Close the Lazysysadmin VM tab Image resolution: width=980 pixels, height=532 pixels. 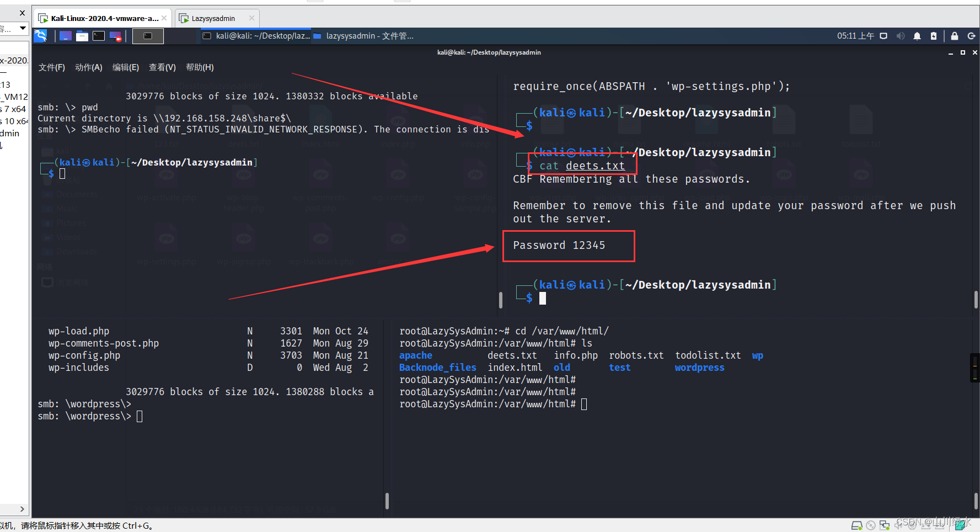click(251, 18)
